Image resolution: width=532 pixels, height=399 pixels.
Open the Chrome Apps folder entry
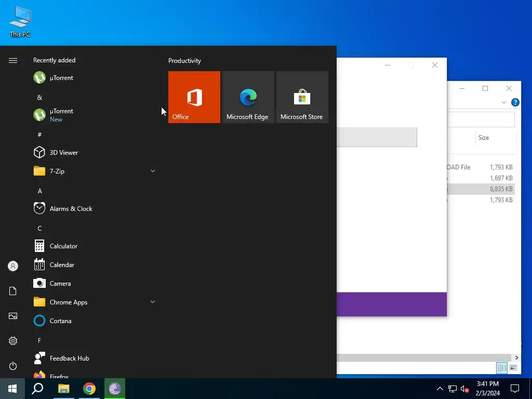pyautogui.click(x=95, y=302)
